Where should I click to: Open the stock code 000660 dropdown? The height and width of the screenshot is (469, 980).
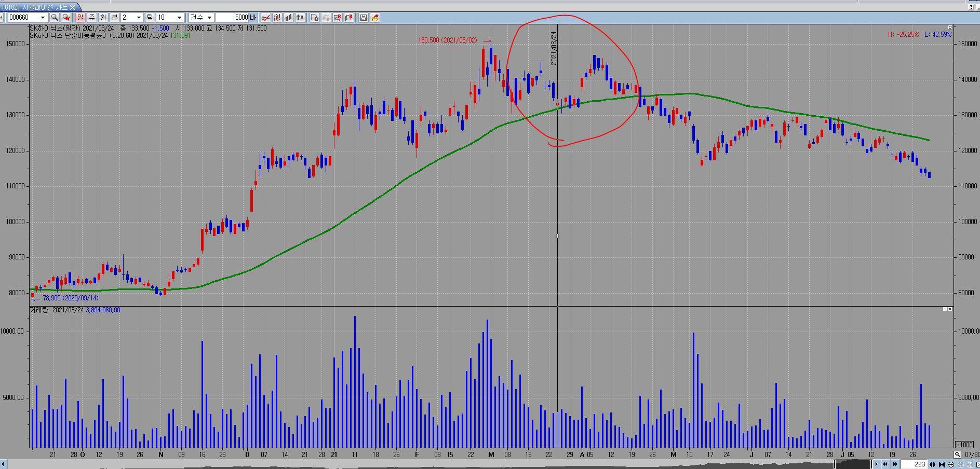pyautogui.click(x=43, y=18)
